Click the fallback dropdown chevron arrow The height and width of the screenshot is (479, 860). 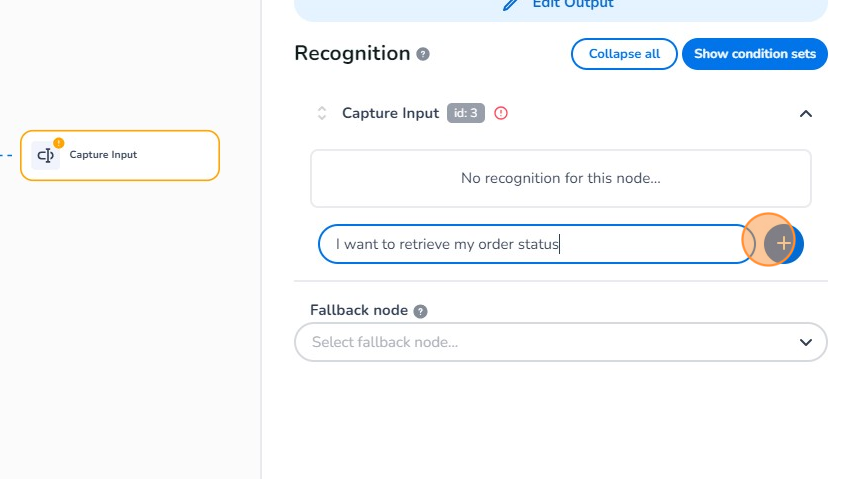(806, 342)
